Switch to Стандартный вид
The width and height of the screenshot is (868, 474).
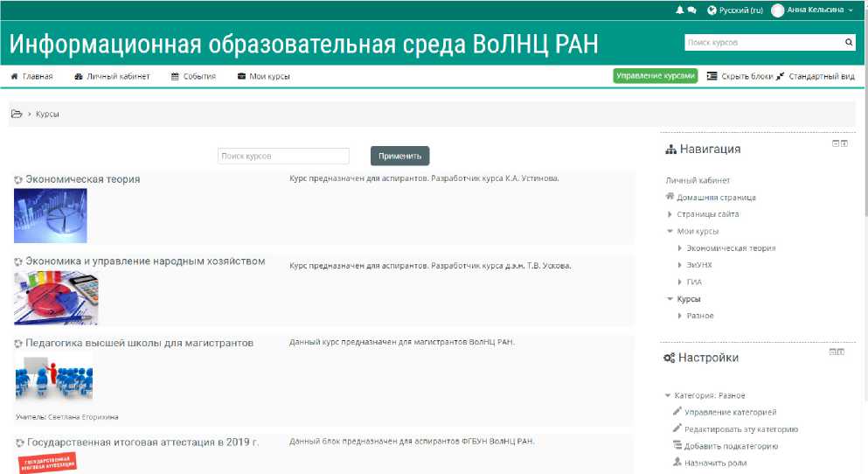pos(816,76)
